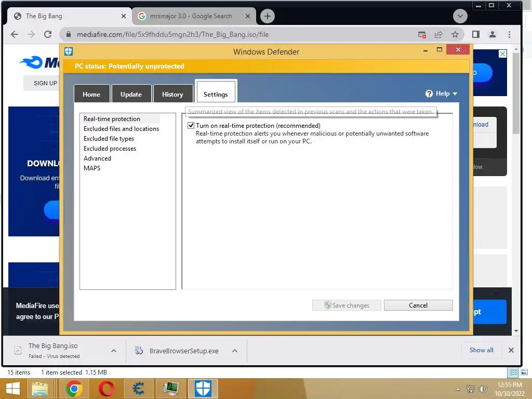The height and width of the screenshot is (399, 532).
Task: Open the Help dropdown arrow
Action: [455, 94]
